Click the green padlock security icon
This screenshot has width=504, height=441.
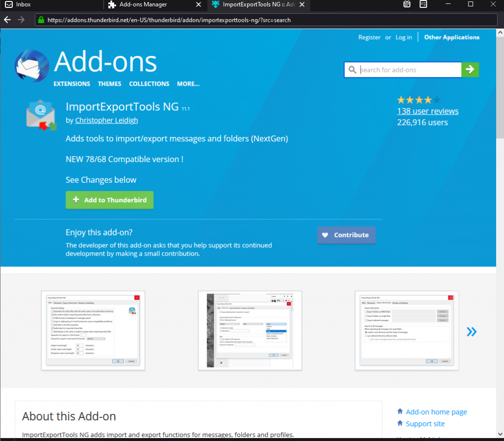tap(41, 20)
